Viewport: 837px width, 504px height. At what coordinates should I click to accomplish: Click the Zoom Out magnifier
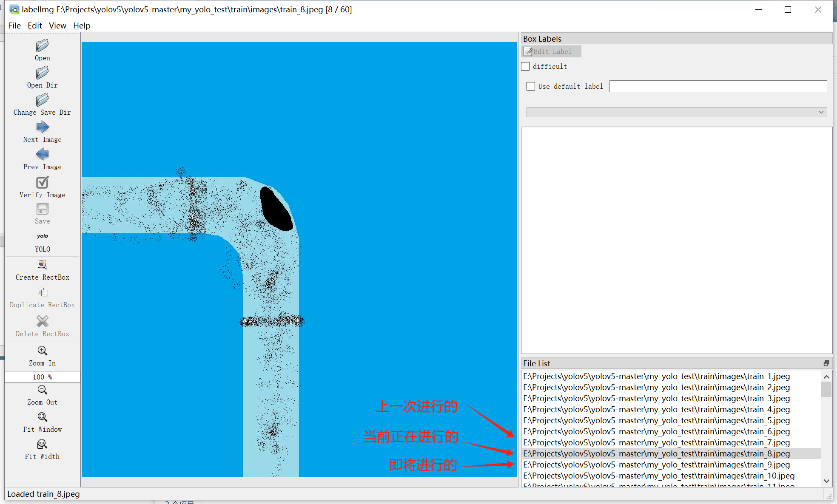click(42, 390)
